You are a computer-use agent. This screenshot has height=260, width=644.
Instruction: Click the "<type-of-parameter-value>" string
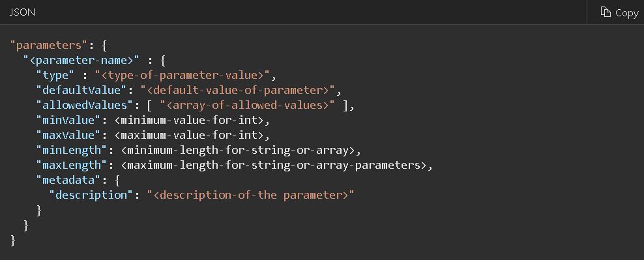point(182,76)
